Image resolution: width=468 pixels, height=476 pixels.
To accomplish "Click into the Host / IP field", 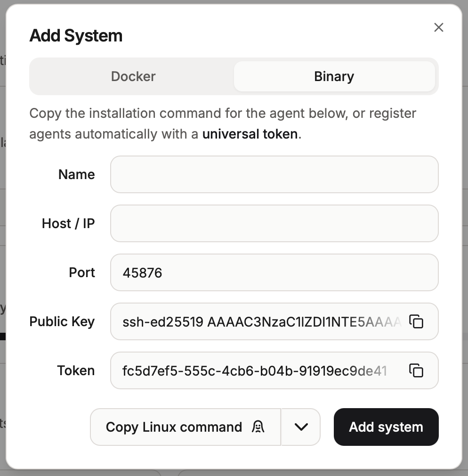I will click(274, 223).
